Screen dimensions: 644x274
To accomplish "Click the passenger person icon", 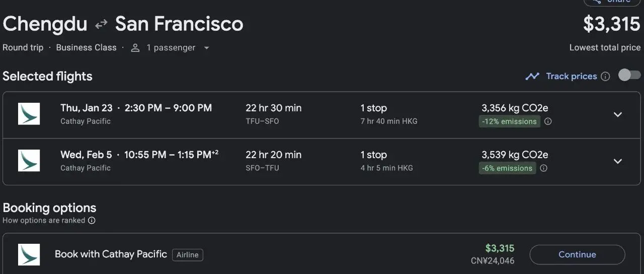I will (135, 48).
